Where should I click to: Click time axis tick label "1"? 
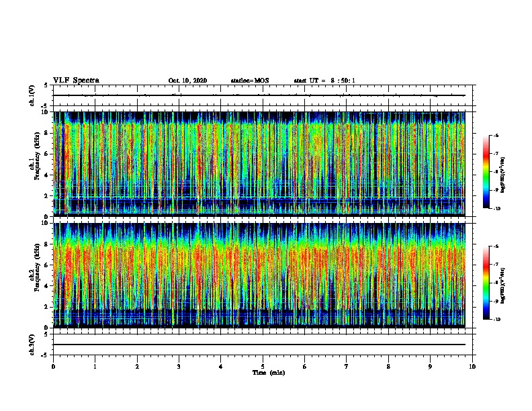[x=95, y=367]
